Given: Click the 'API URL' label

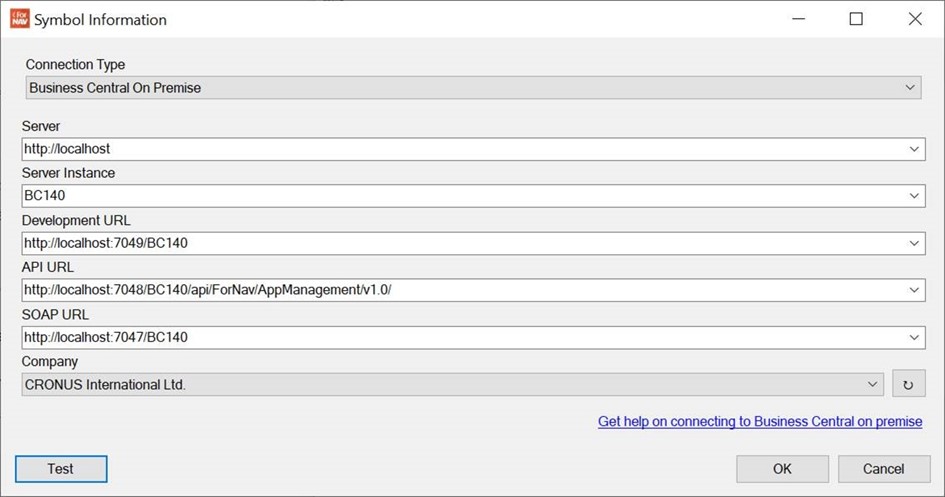Looking at the screenshot, I should (x=48, y=267).
